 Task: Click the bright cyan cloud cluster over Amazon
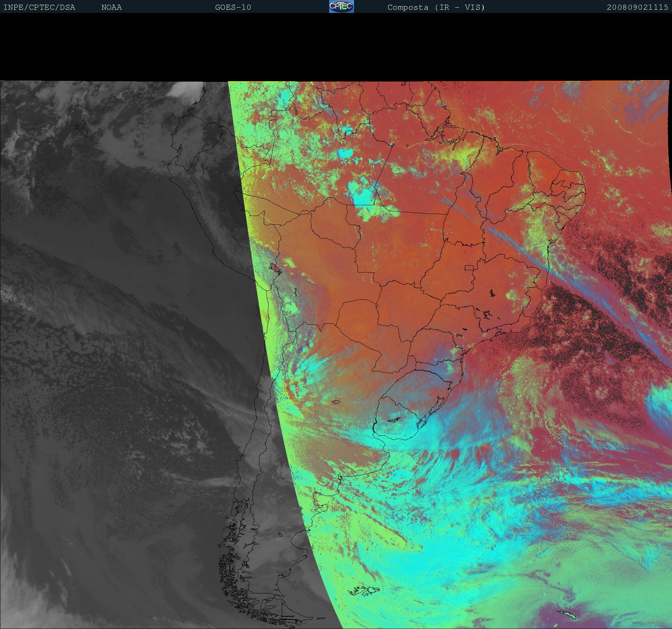(x=363, y=196)
